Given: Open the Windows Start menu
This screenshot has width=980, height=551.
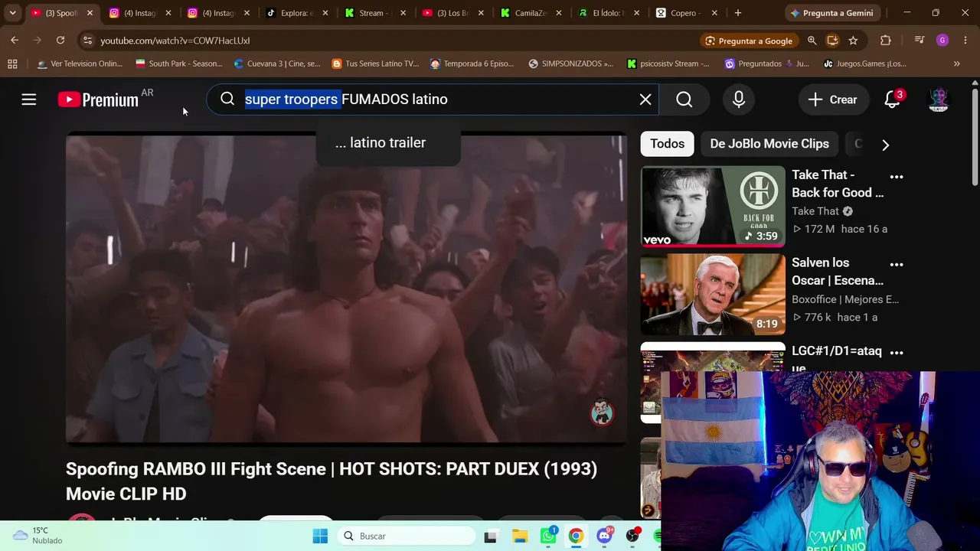Looking at the screenshot, I should [320, 536].
